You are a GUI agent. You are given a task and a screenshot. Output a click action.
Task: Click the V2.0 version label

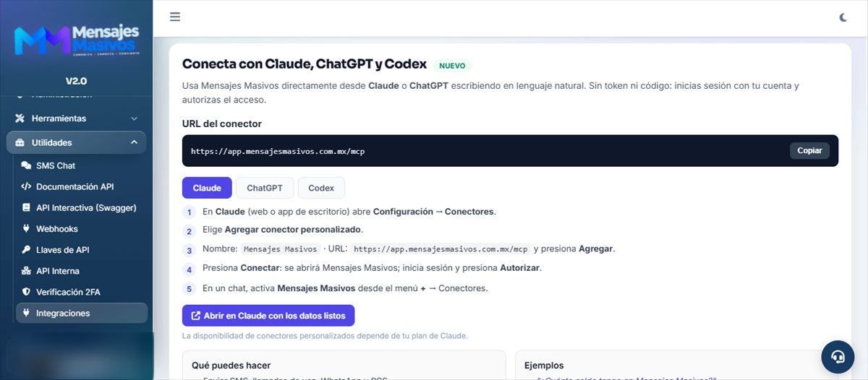pyautogui.click(x=76, y=81)
